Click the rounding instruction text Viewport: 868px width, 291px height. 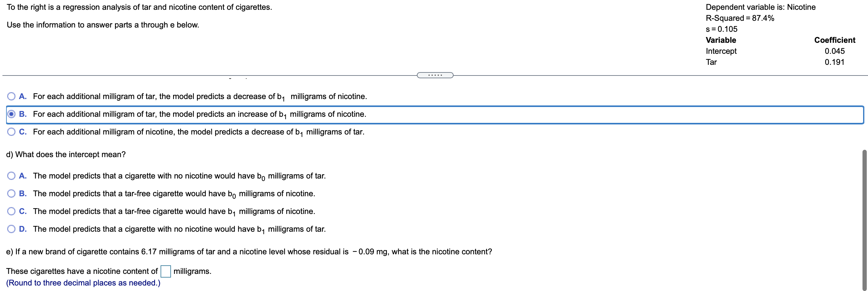coord(83,283)
